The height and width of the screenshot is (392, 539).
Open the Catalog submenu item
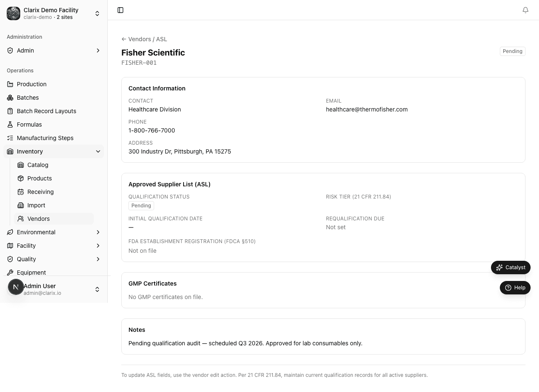tap(54, 165)
